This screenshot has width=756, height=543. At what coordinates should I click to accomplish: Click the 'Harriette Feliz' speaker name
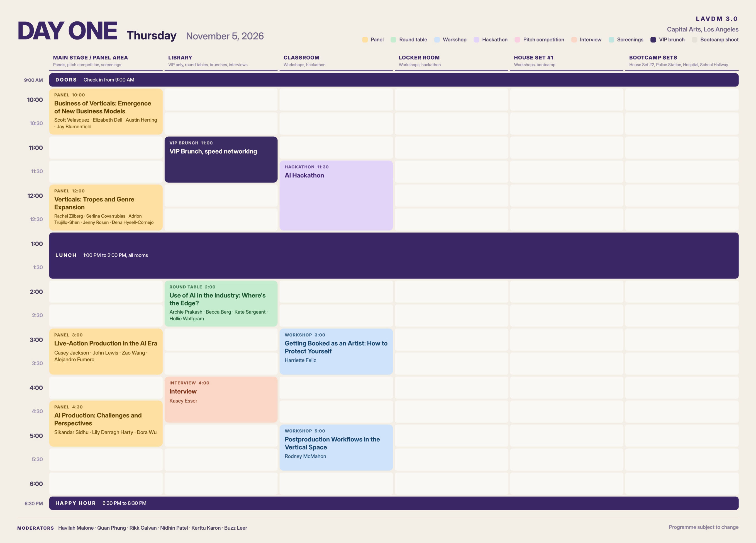pyautogui.click(x=300, y=360)
